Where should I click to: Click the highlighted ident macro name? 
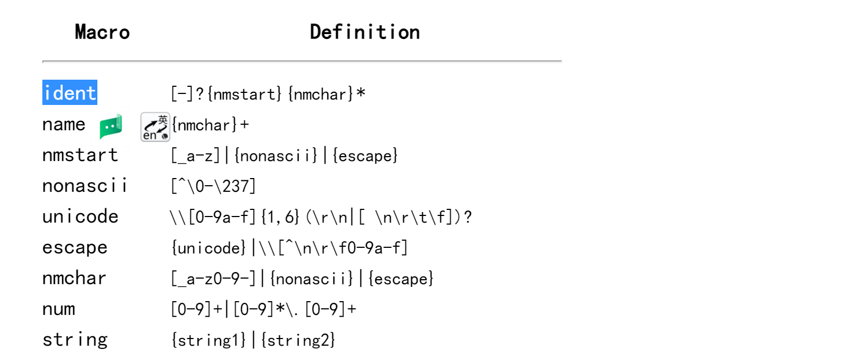[70, 93]
